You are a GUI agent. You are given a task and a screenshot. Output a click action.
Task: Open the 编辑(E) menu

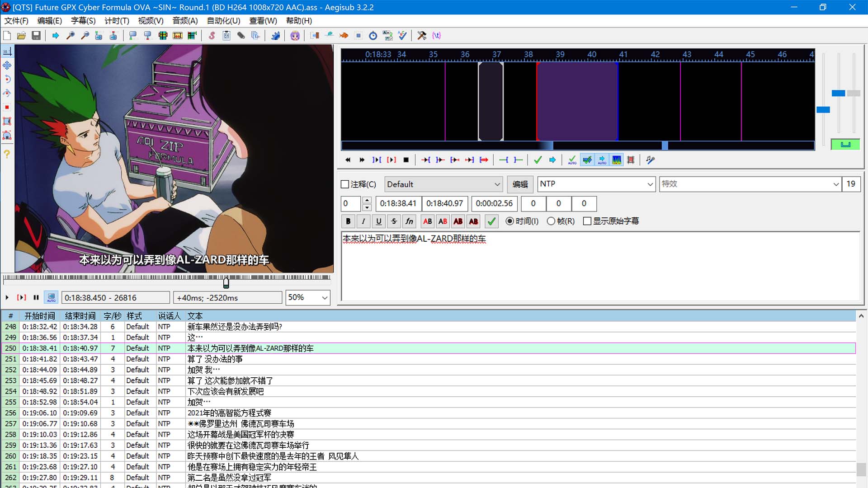[x=50, y=21]
